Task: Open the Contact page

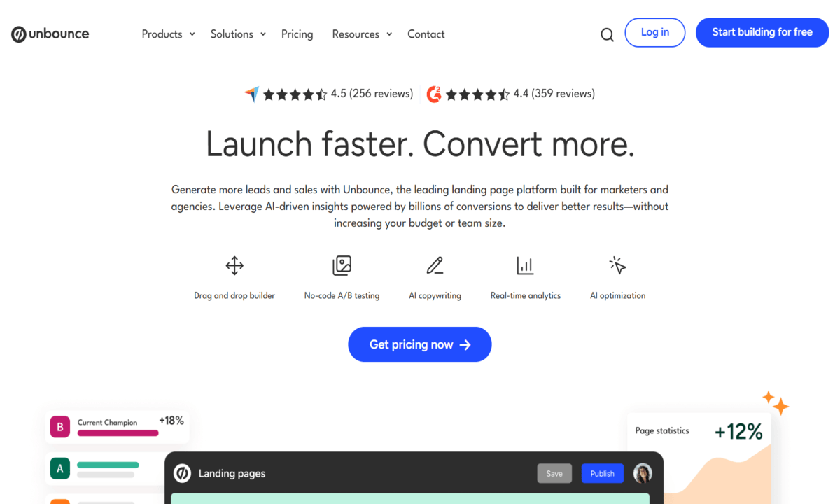Action: pyautogui.click(x=426, y=34)
